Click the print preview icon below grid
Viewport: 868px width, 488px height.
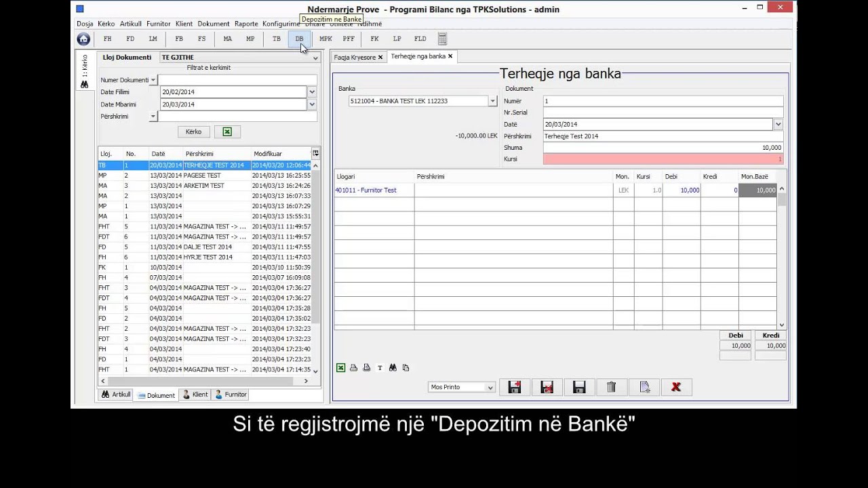tap(367, 368)
